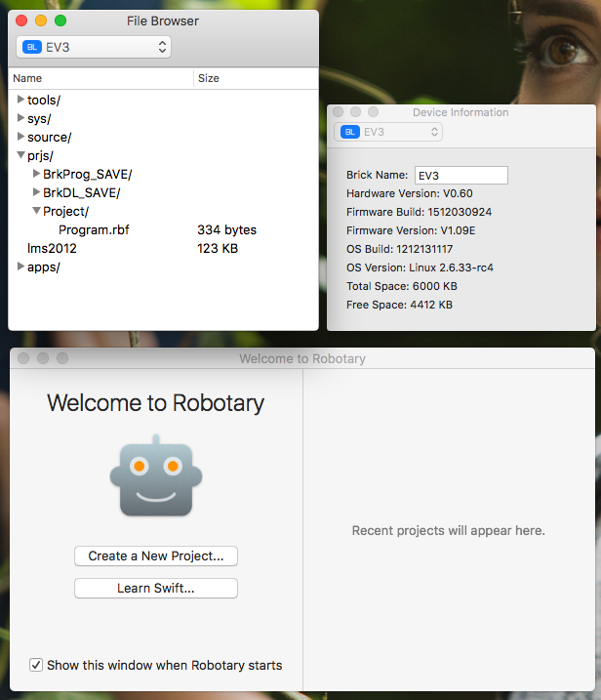Open the EV3 dropdown in Device Information
This screenshot has width=601, height=700.
(x=388, y=132)
